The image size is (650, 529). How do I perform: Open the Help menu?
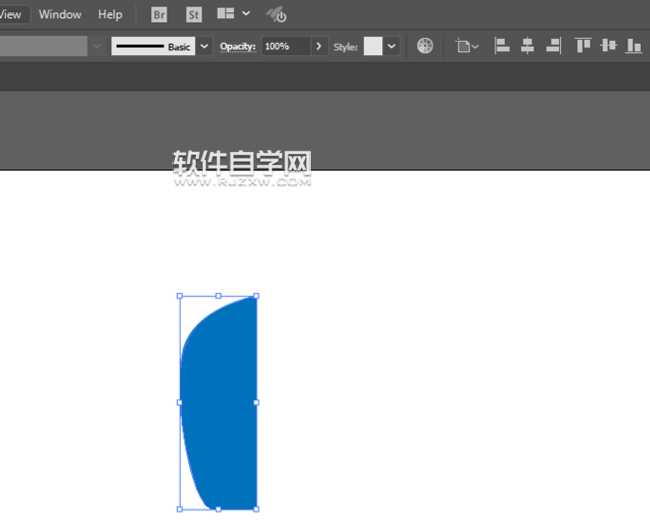pyautogui.click(x=110, y=15)
